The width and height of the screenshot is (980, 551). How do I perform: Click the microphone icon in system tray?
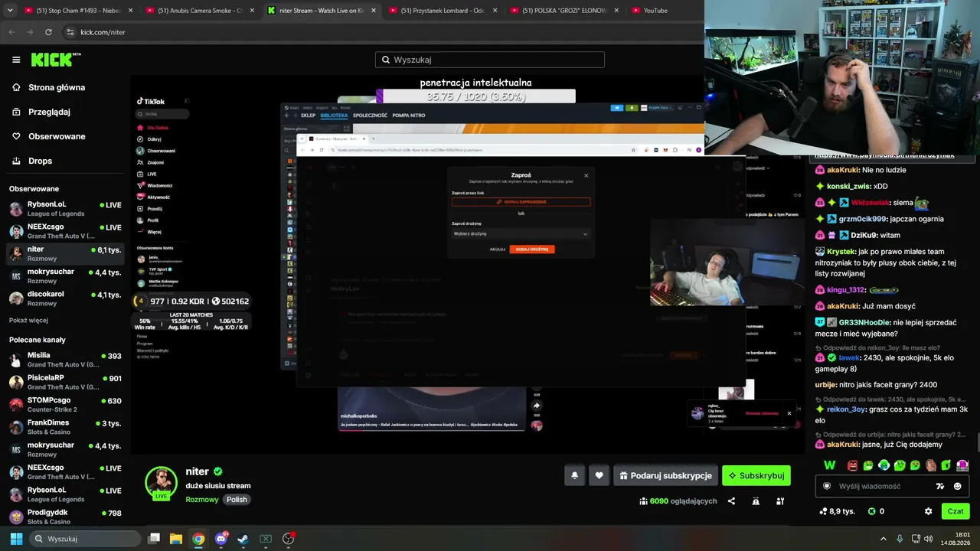(900, 539)
